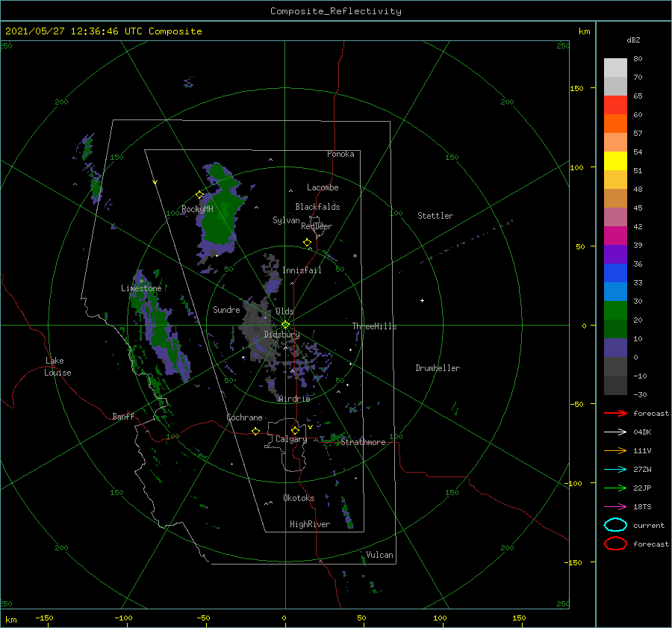Click the Cochrane label
This screenshot has height=628, width=672.
pos(244,417)
